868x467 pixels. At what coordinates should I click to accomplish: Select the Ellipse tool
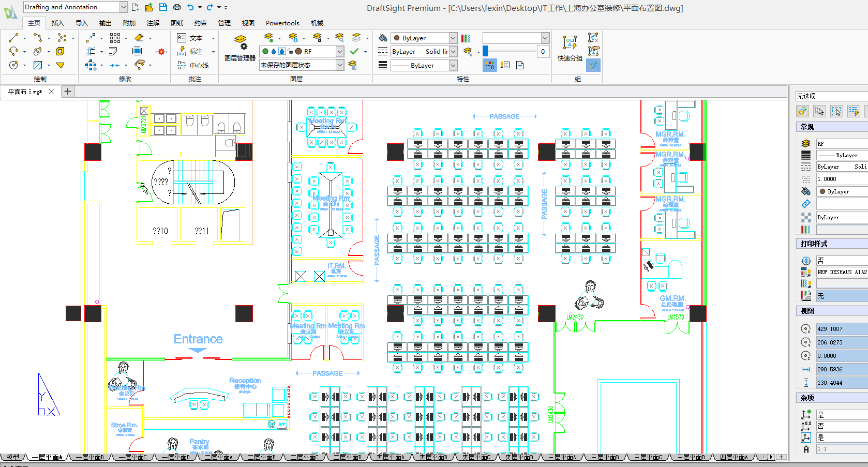click(x=38, y=51)
